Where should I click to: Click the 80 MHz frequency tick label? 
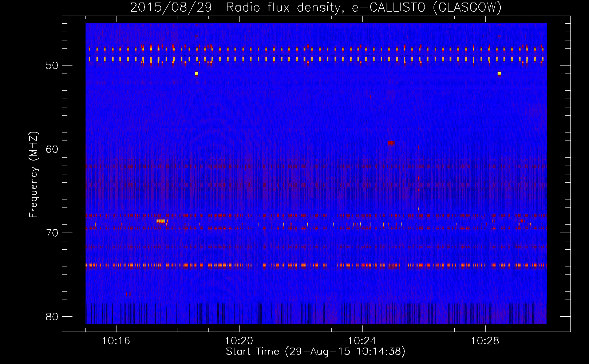point(52,317)
